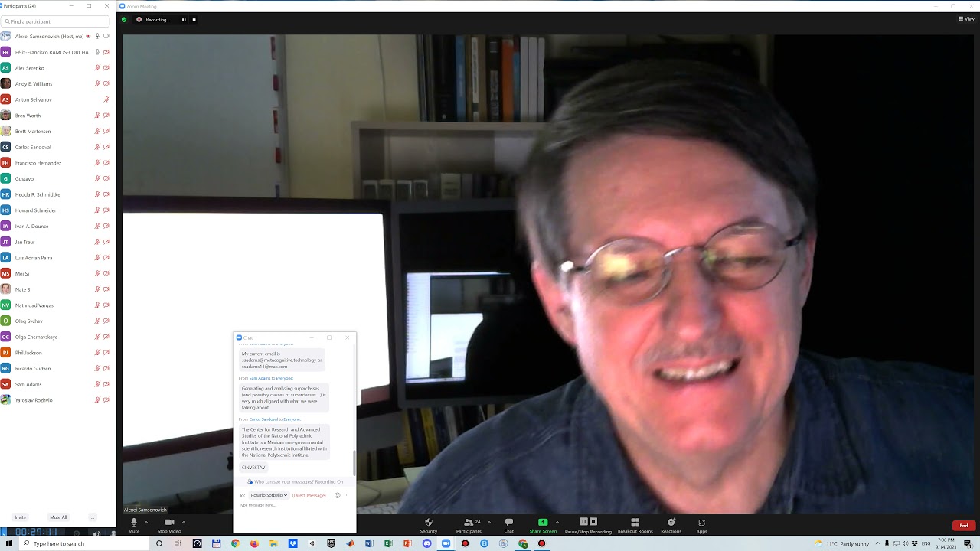Select Natividad Vargas in participant list
The width and height of the screenshot is (980, 551).
(57, 305)
